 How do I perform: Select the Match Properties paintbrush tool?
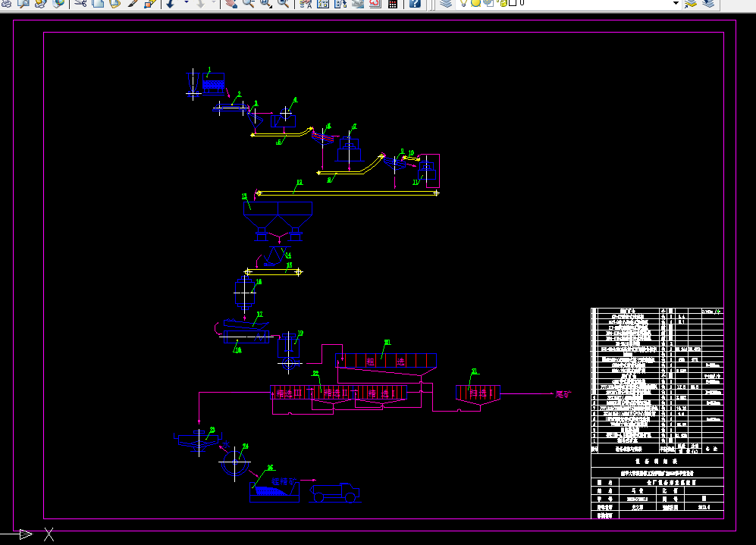pyautogui.click(x=133, y=3)
